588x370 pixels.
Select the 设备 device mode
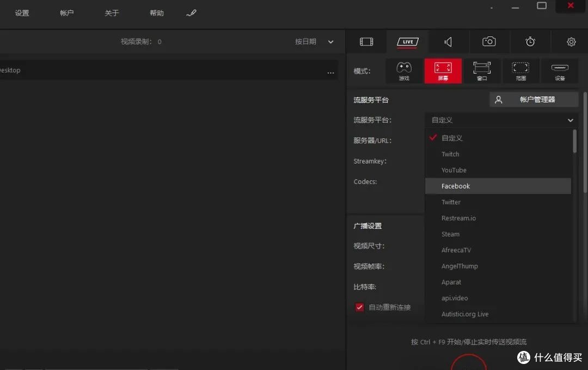(x=560, y=71)
